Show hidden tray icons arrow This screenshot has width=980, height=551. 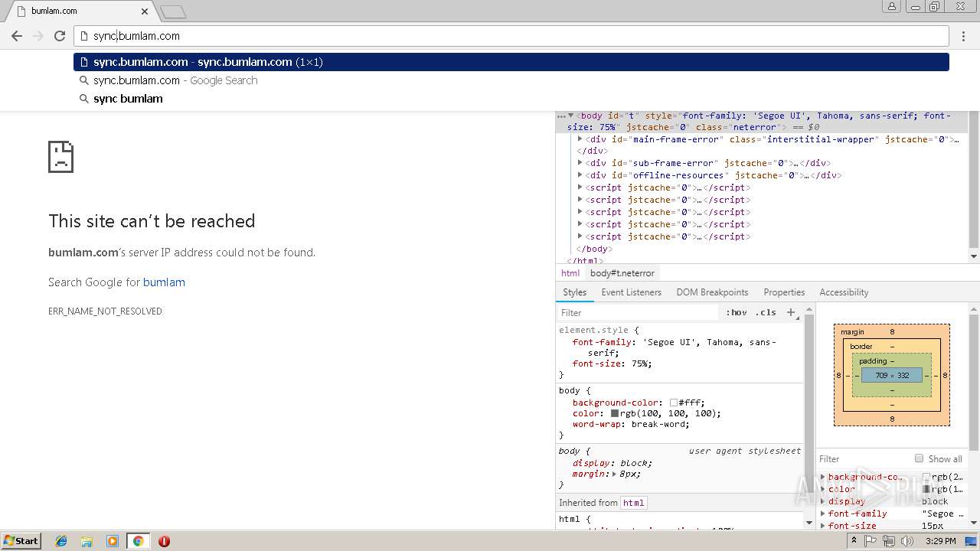[x=854, y=540]
